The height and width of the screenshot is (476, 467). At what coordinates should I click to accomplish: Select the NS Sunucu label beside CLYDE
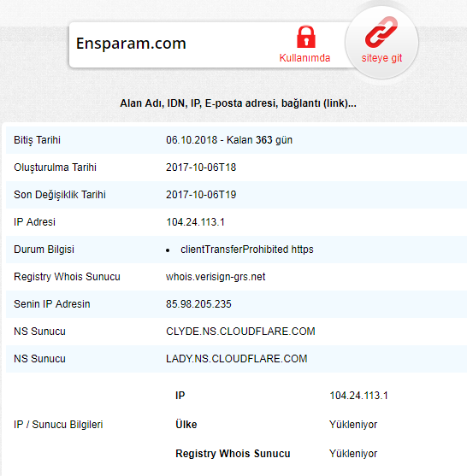point(39,332)
